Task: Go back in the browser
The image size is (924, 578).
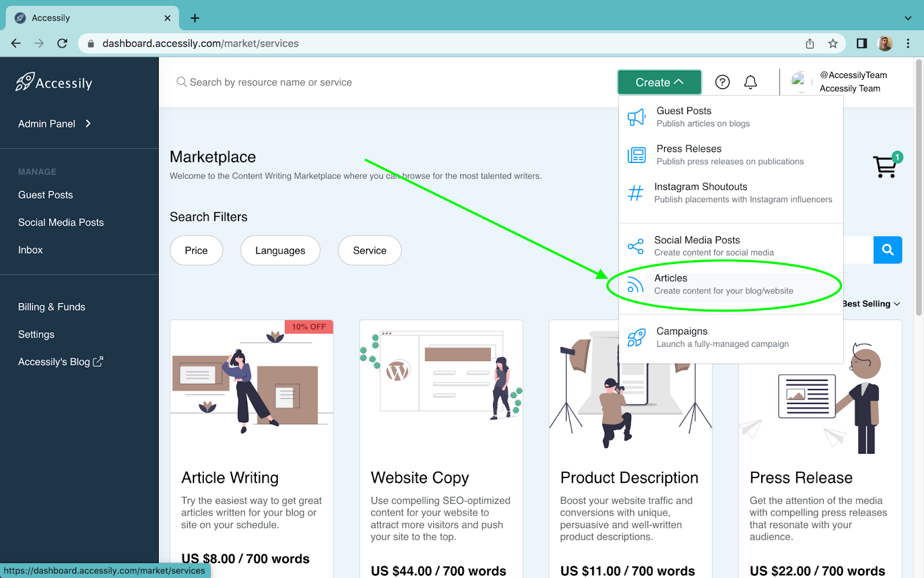Action: coord(16,43)
